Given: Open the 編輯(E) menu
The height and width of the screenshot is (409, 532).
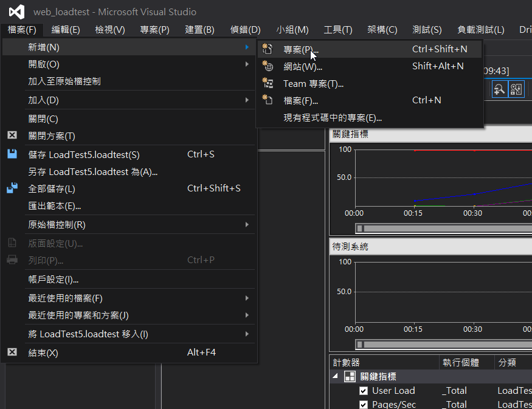Looking at the screenshot, I should click(x=66, y=30).
